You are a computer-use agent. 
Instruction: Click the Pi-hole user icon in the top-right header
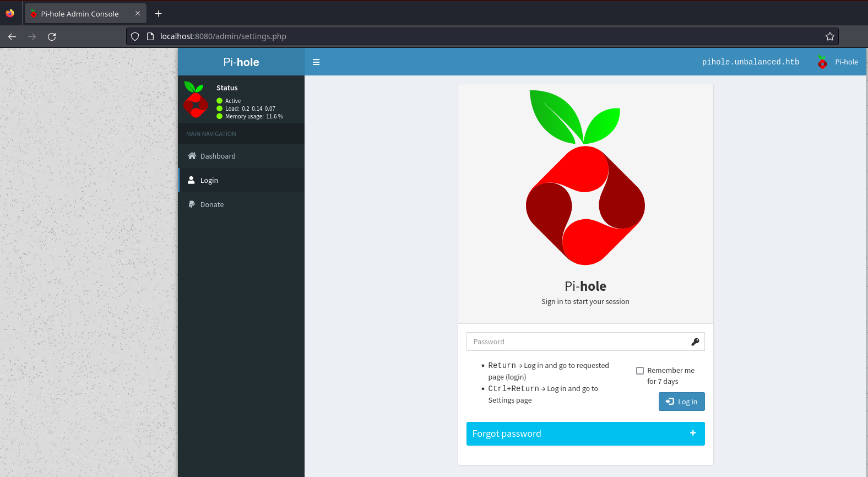tap(822, 62)
